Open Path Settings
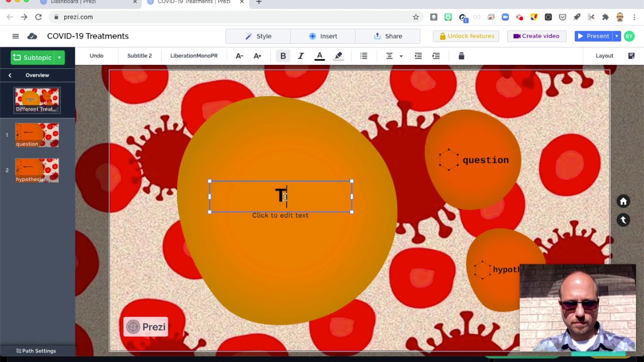This screenshot has height=362, width=644. tap(36, 351)
